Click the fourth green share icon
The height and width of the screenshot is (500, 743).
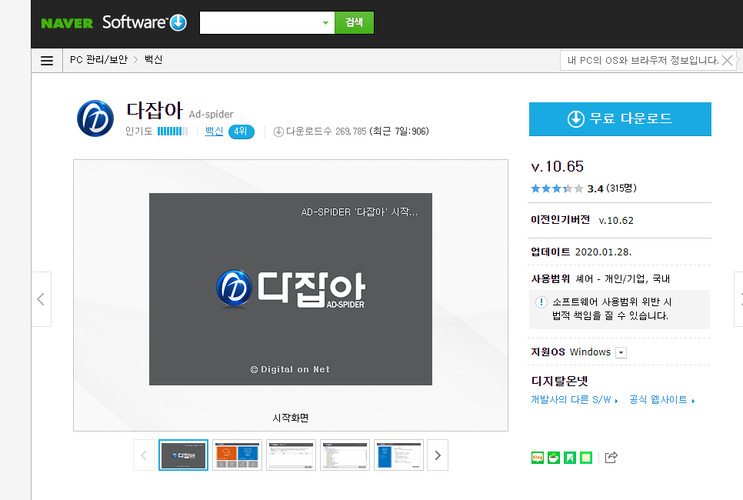(586, 457)
